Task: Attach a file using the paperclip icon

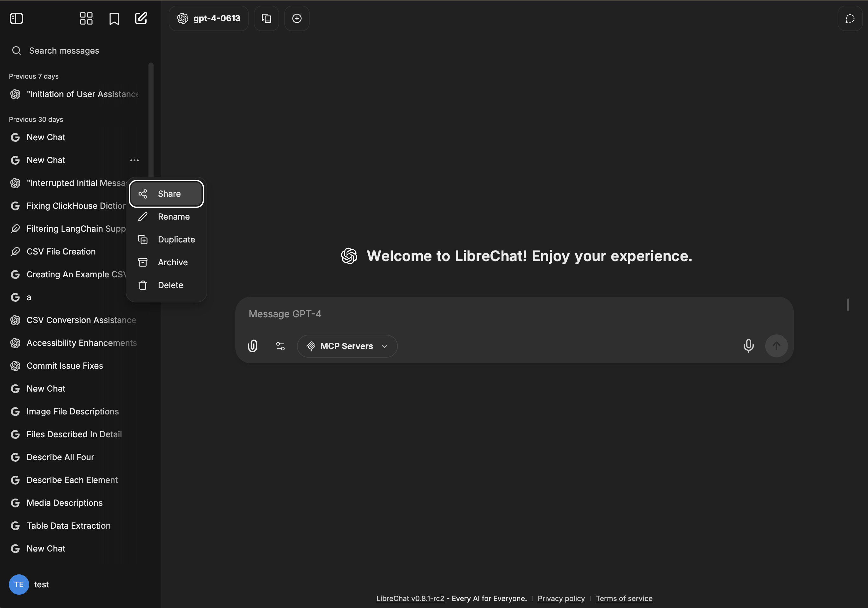Action: tap(253, 346)
